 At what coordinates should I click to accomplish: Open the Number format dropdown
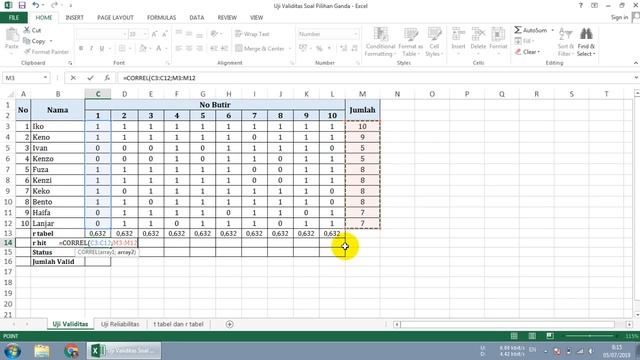point(356,34)
